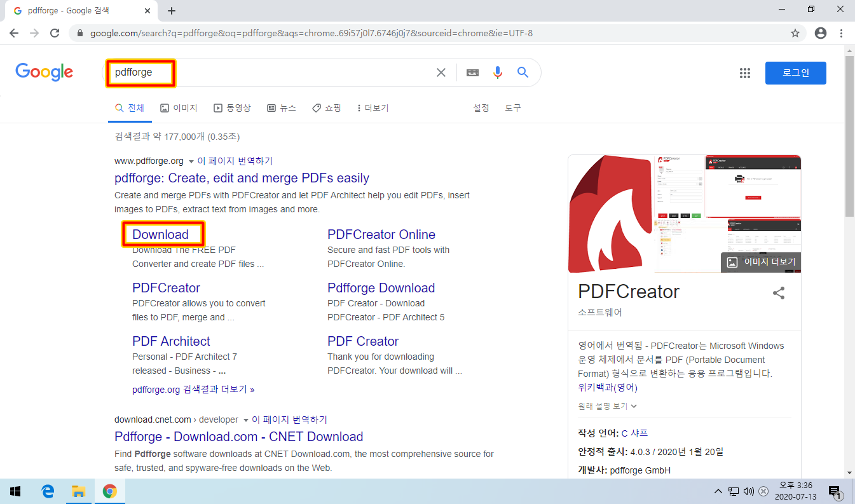Expand 원래 설명 보기
This screenshot has width=855, height=504.
pyautogui.click(x=607, y=406)
